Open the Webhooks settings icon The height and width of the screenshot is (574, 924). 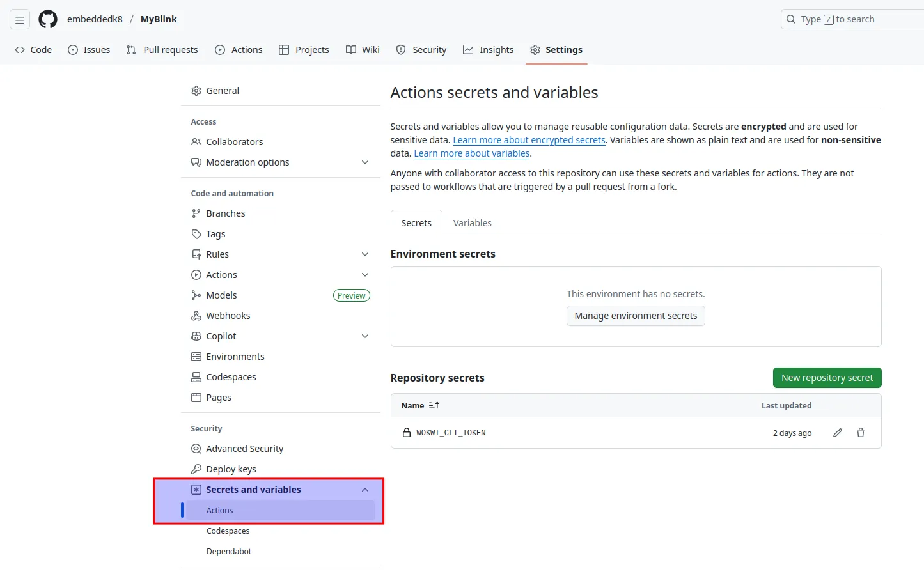[x=196, y=315]
